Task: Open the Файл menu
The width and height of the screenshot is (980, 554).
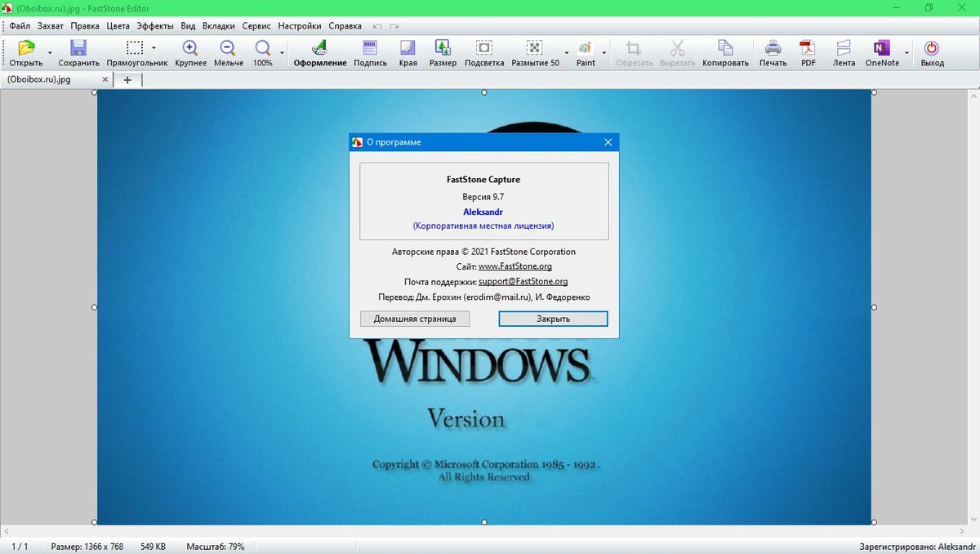Action: [20, 26]
